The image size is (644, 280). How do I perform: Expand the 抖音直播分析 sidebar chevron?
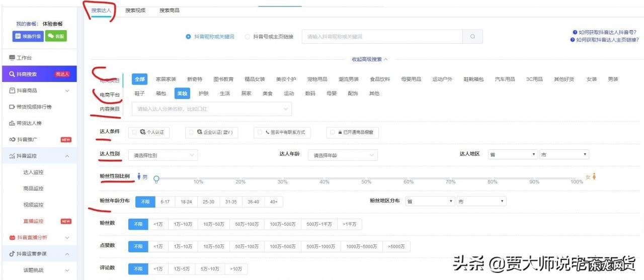pyautogui.click(x=67, y=238)
